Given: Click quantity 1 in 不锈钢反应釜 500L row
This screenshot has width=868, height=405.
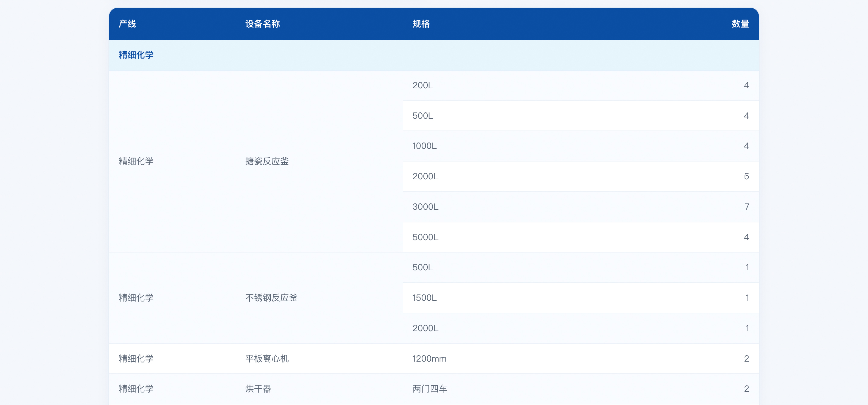Looking at the screenshot, I should click(x=747, y=267).
